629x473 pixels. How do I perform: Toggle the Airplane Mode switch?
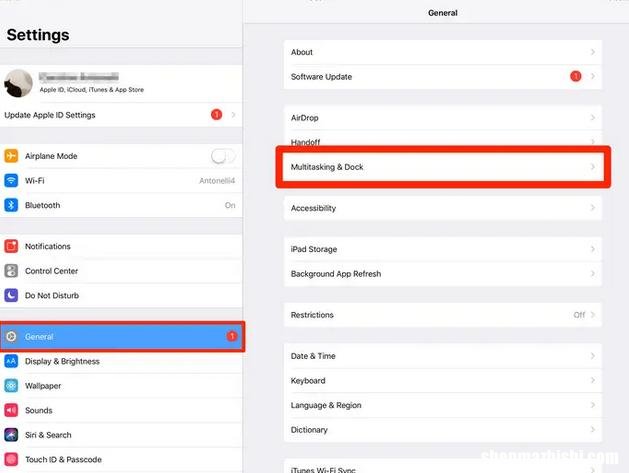223,156
